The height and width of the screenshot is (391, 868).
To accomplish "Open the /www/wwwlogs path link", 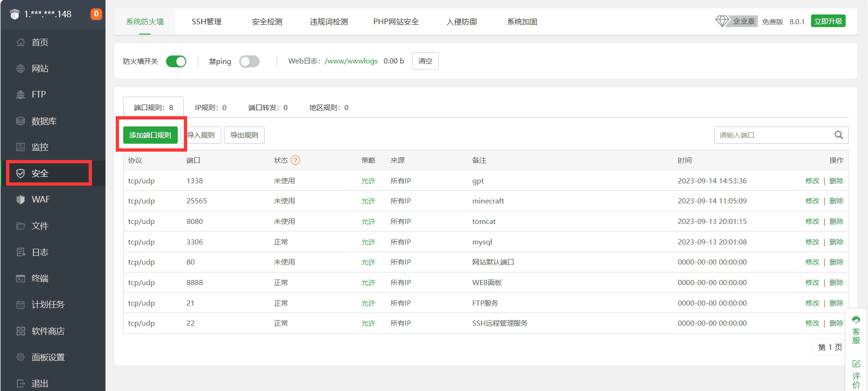I will pyautogui.click(x=351, y=61).
